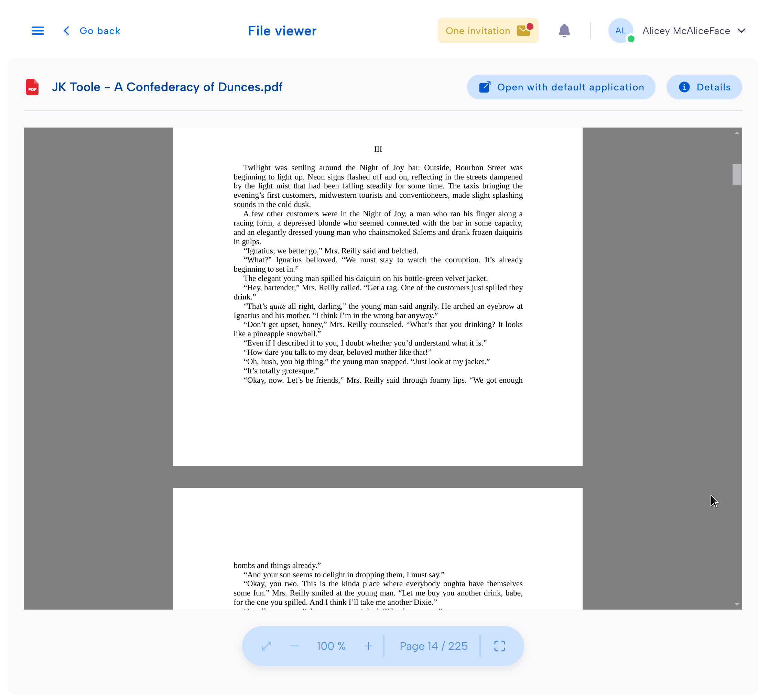Open with default application

pos(561,87)
